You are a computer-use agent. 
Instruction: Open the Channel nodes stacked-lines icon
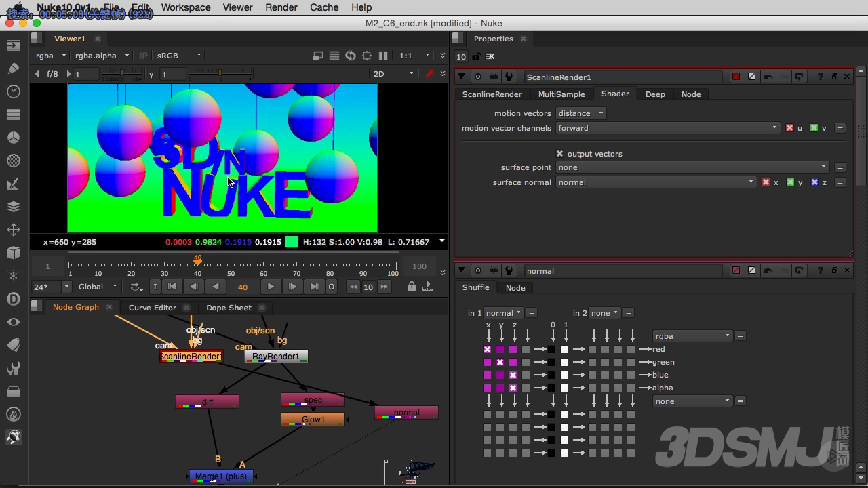[x=13, y=115]
